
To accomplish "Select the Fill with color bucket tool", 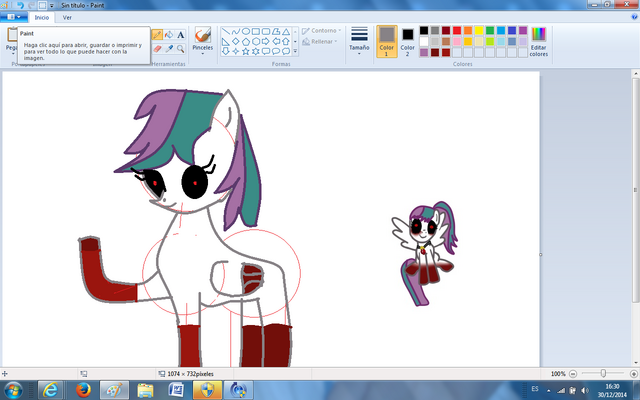I will [169, 35].
